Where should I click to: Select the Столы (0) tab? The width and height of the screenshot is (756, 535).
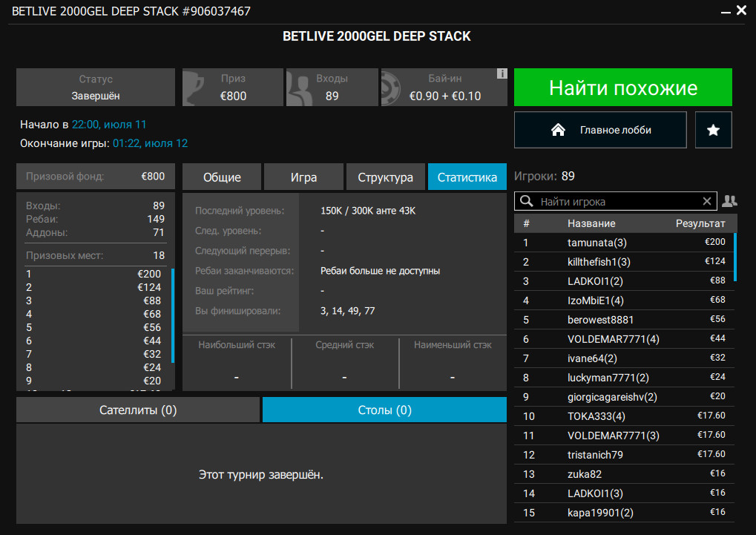click(384, 410)
